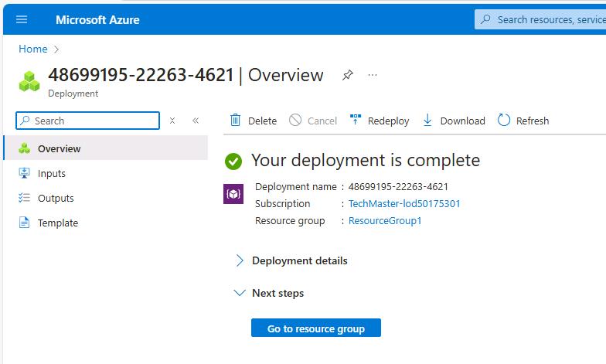Click the Search resources box
The image size is (606, 364).
[x=540, y=19]
